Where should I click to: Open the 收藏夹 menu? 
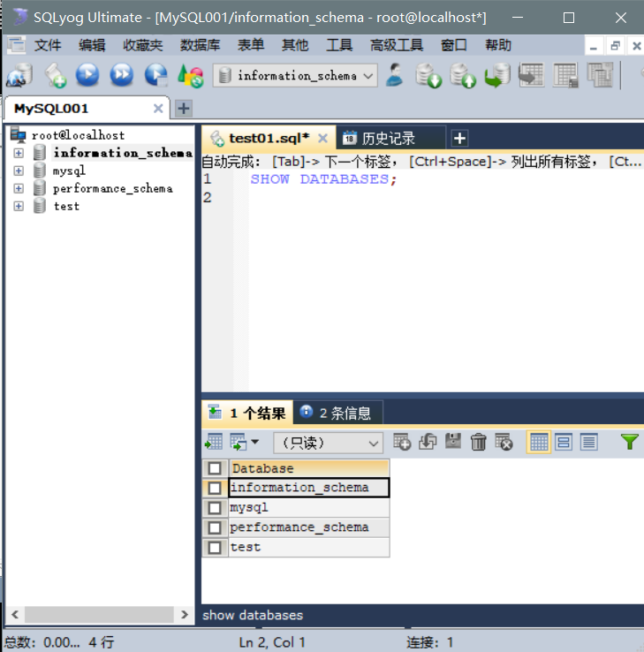(142, 45)
